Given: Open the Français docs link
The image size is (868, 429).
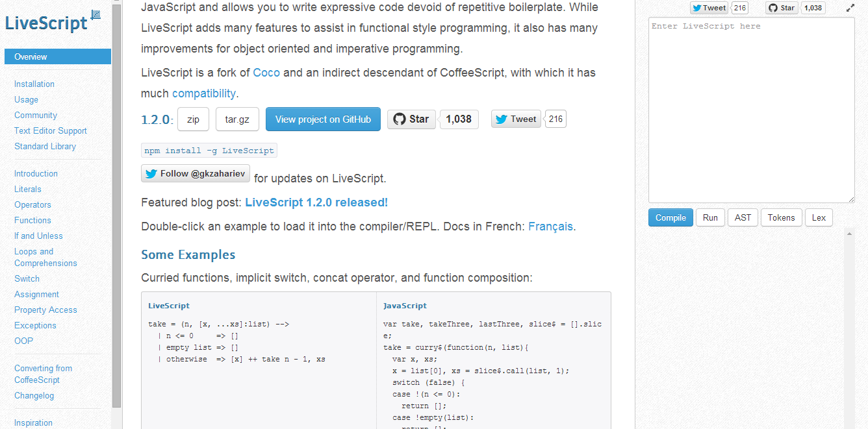Looking at the screenshot, I should [550, 227].
